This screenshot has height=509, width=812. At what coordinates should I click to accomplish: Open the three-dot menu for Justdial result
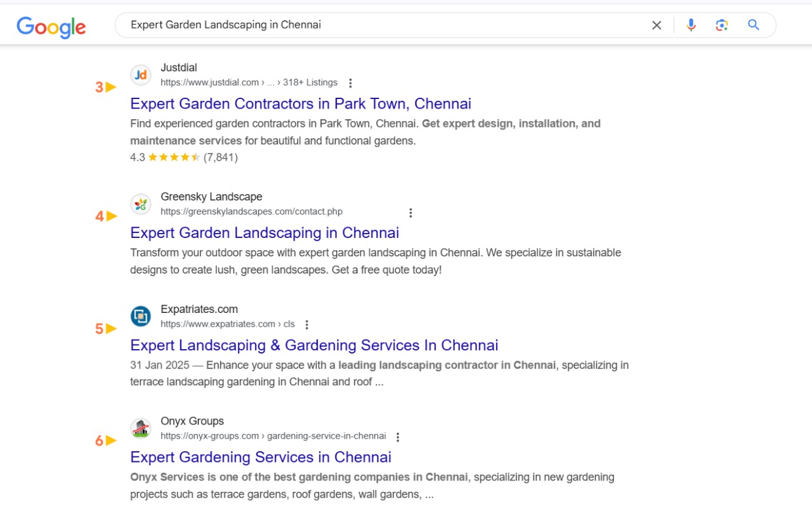tap(350, 83)
